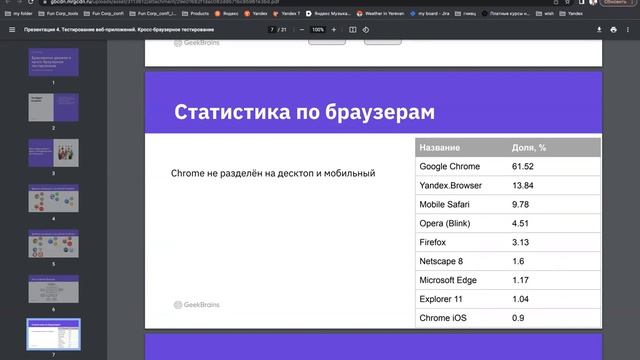
Task: Click the 4.51 share value
Action: (520, 223)
